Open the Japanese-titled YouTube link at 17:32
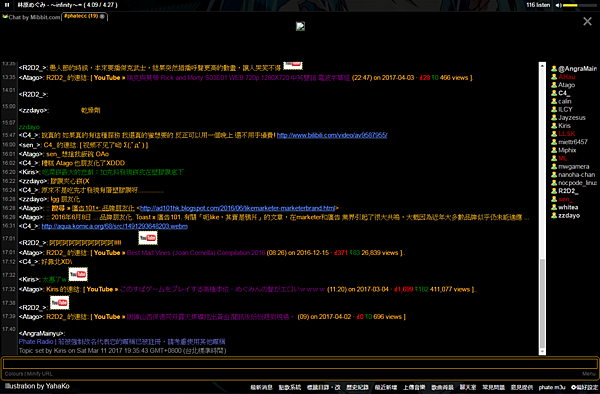Image resolution: width=600 pixels, height=394 pixels. coord(222,289)
